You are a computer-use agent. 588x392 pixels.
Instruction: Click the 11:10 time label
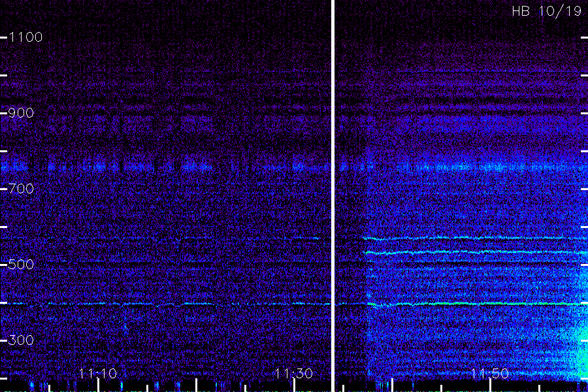98,373
